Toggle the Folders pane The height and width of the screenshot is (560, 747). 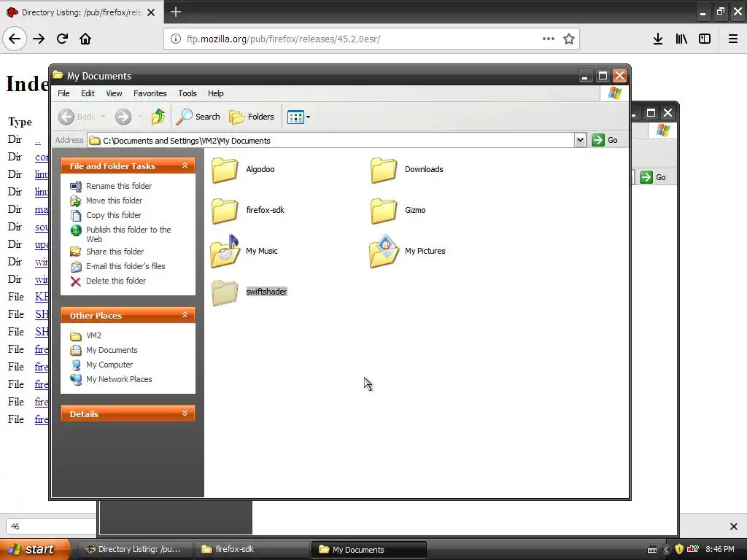252,117
